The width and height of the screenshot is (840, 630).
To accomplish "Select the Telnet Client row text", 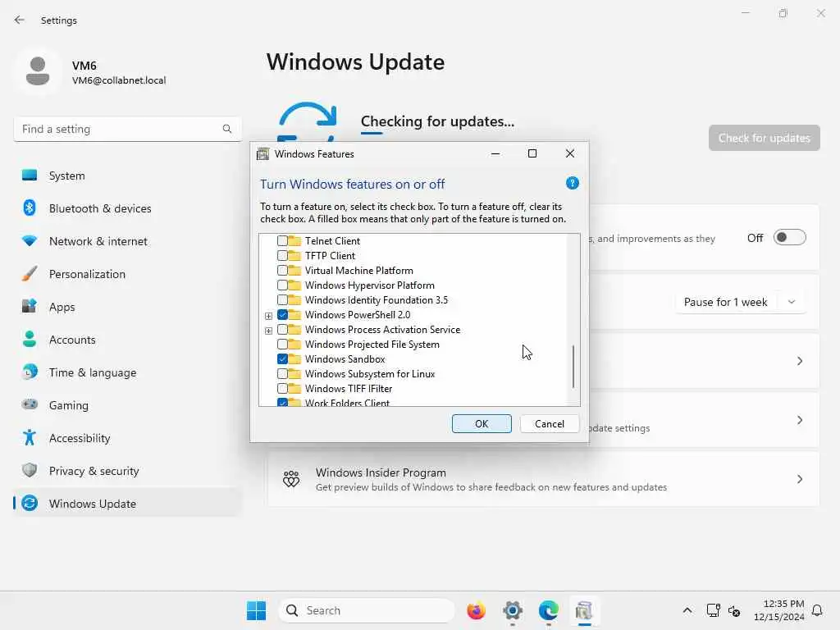I will (x=332, y=241).
